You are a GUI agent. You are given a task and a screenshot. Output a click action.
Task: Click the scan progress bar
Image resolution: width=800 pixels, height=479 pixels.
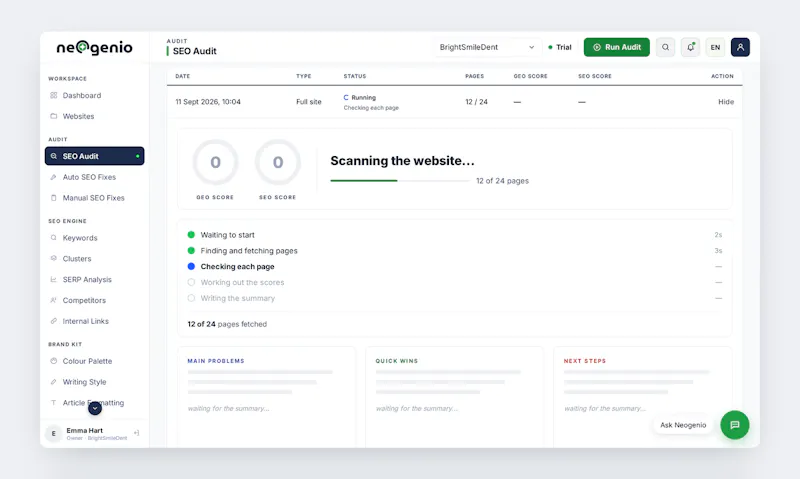399,181
